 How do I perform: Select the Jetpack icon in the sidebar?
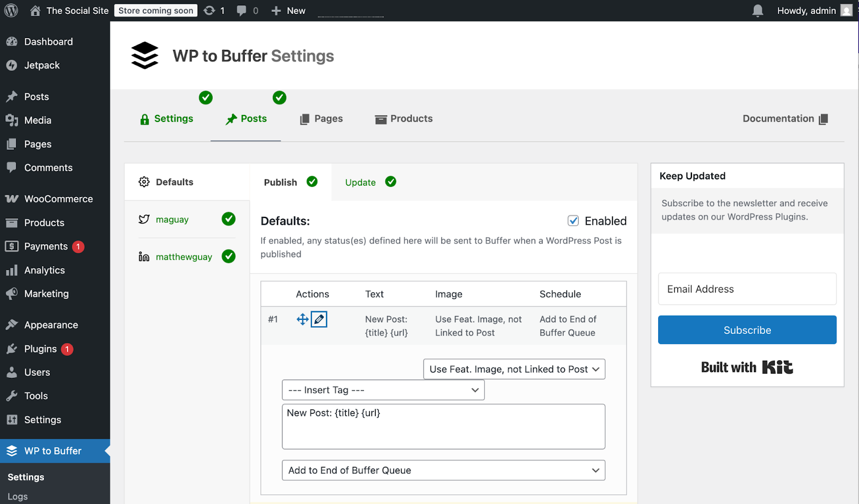[12, 65]
